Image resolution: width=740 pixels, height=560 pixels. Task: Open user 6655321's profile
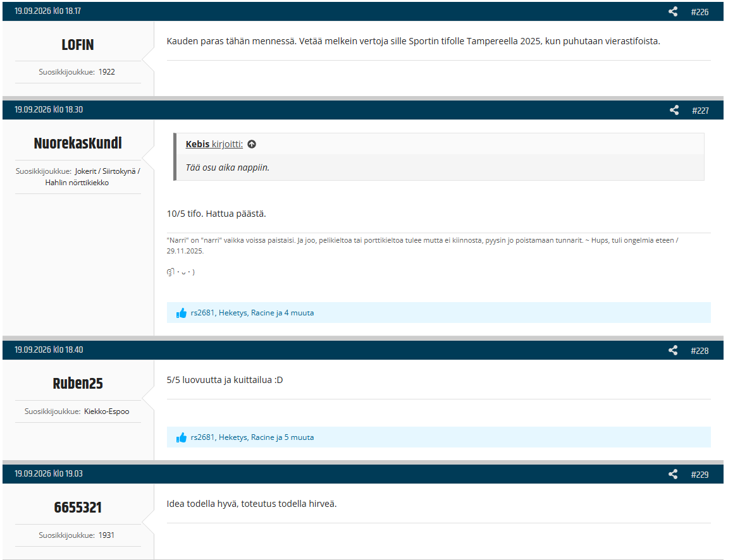[x=78, y=507]
